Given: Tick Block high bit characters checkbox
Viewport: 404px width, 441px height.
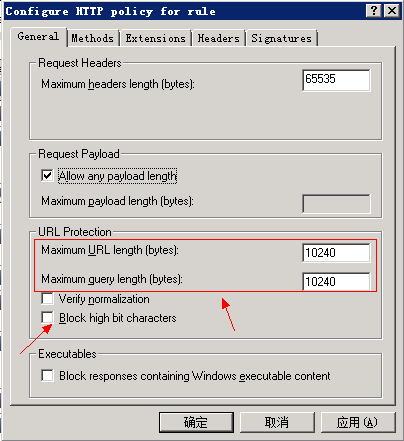Looking at the screenshot, I should pyautogui.click(x=47, y=318).
